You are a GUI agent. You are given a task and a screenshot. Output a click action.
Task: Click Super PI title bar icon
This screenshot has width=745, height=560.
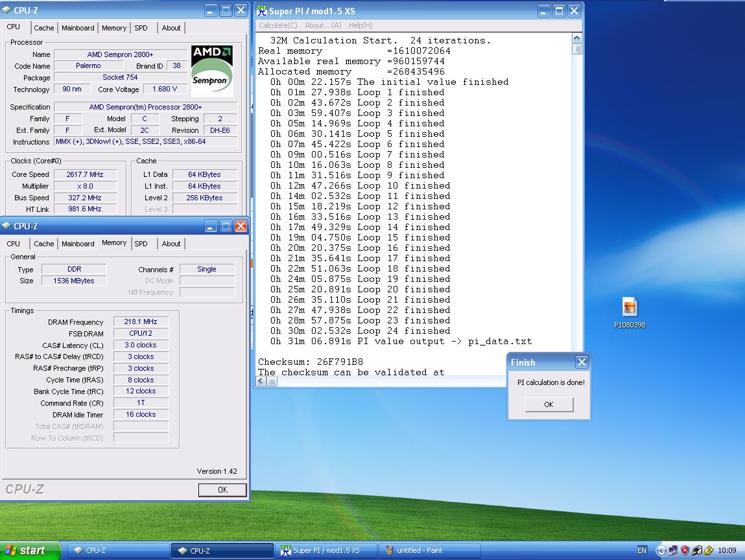(x=262, y=10)
